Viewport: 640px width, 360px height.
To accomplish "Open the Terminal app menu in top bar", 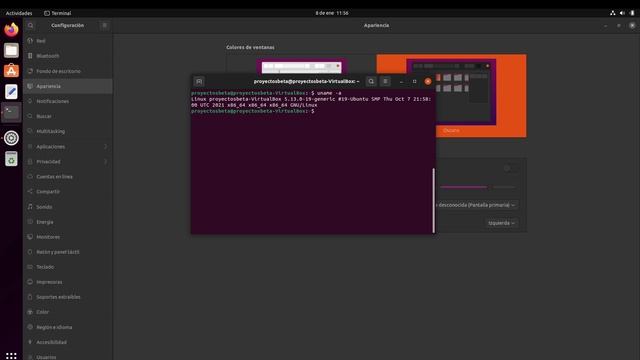I will coord(58,13).
